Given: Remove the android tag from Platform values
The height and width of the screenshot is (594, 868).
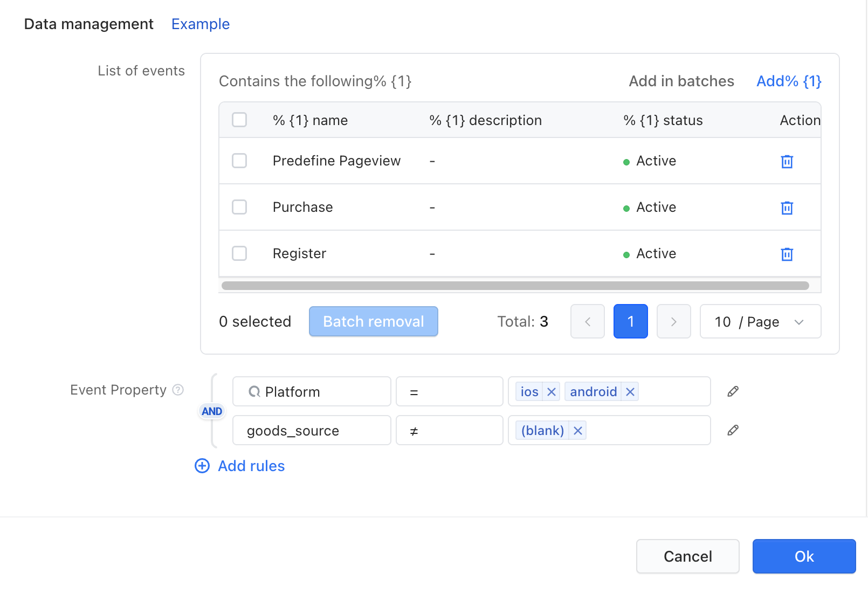Looking at the screenshot, I should click(x=630, y=392).
